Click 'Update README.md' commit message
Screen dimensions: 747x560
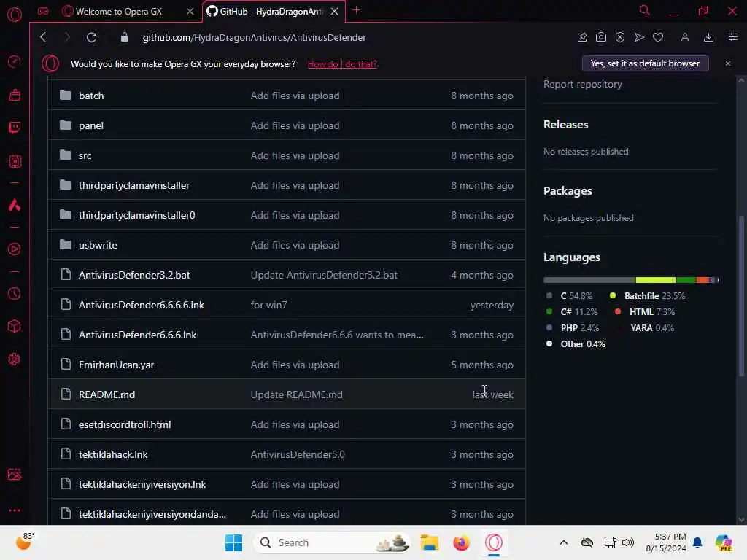tap(296, 394)
